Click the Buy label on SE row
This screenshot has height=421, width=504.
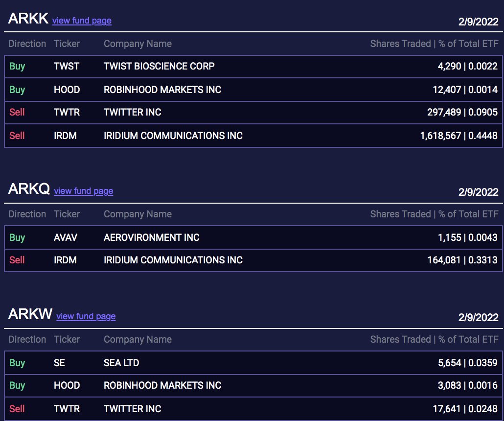coord(17,363)
